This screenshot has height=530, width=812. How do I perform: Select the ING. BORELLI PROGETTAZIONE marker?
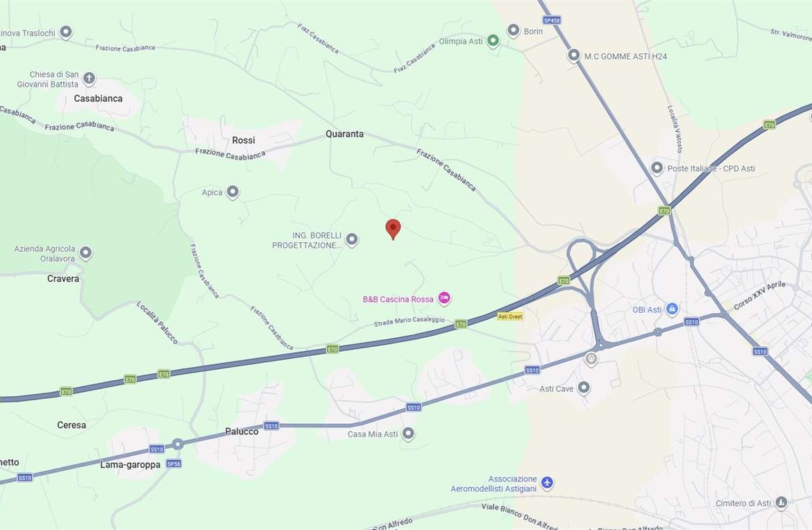(352, 239)
